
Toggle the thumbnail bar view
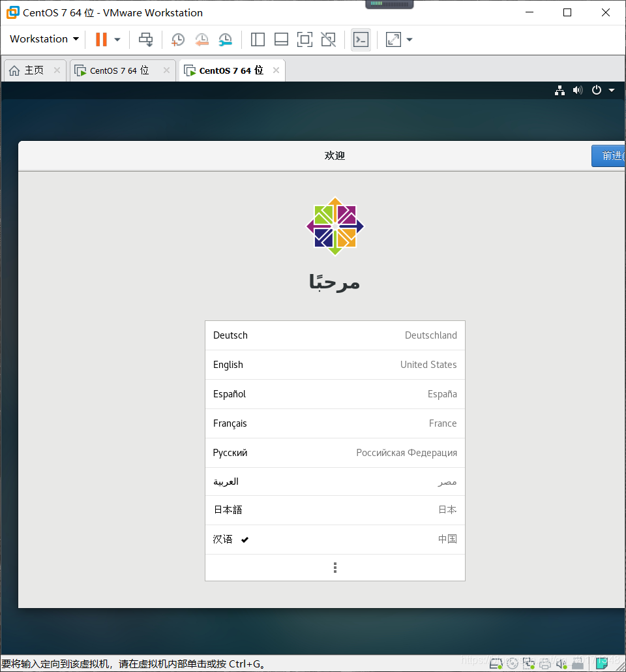pyautogui.click(x=281, y=40)
